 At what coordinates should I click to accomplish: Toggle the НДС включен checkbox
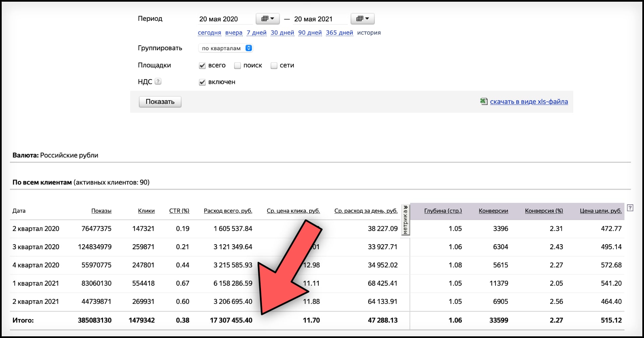click(x=202, y=82)
